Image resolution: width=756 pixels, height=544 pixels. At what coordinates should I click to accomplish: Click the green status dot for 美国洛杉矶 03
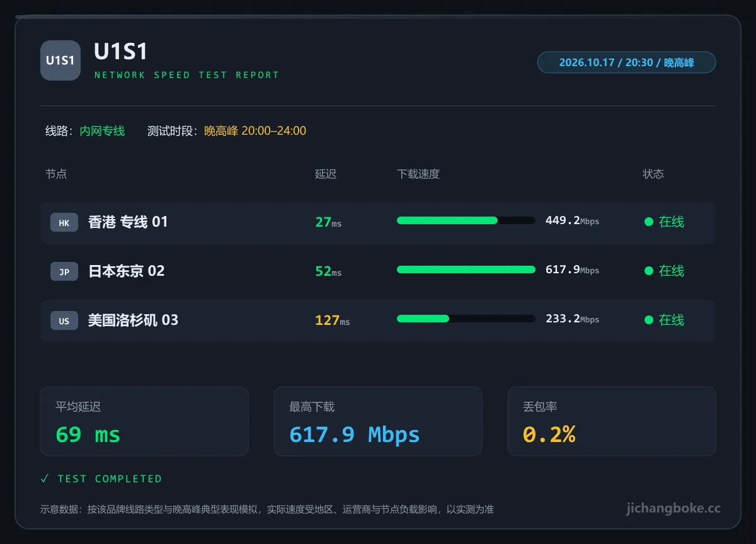coord(648,320)
